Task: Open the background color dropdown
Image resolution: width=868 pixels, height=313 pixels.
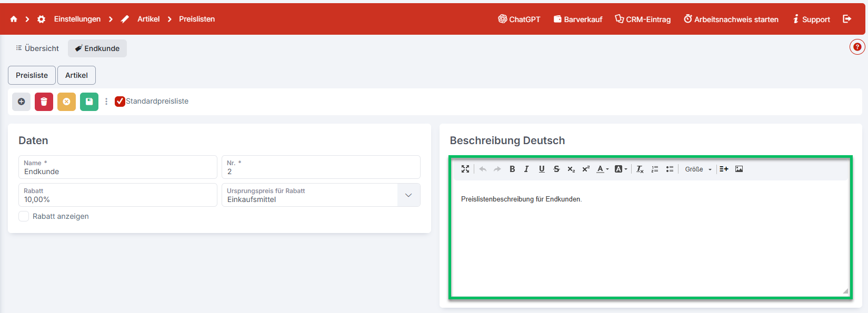Action: 621,169
